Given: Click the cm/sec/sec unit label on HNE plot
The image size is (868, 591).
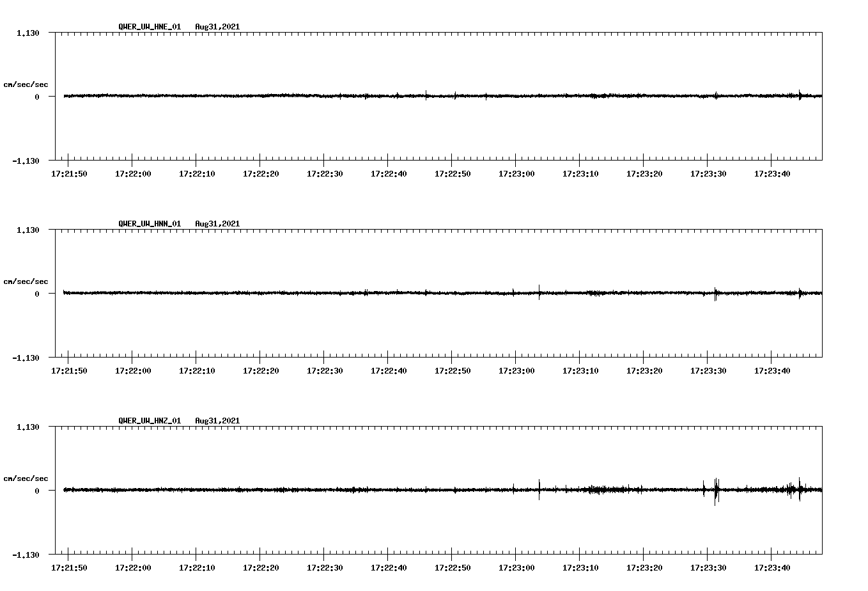Looking at the screenshot, I should coord(26,84).
